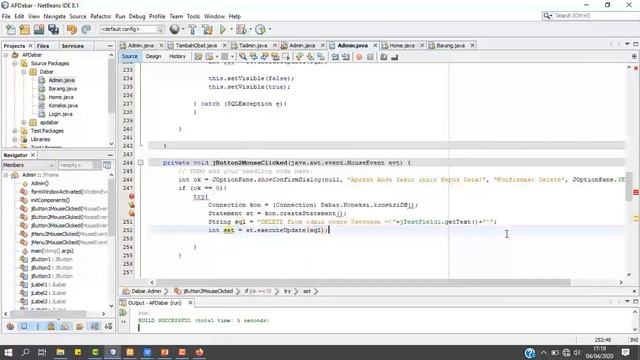The image size is (640, 360).
Task: Switch to the Files tab
Action: point(43,46)
